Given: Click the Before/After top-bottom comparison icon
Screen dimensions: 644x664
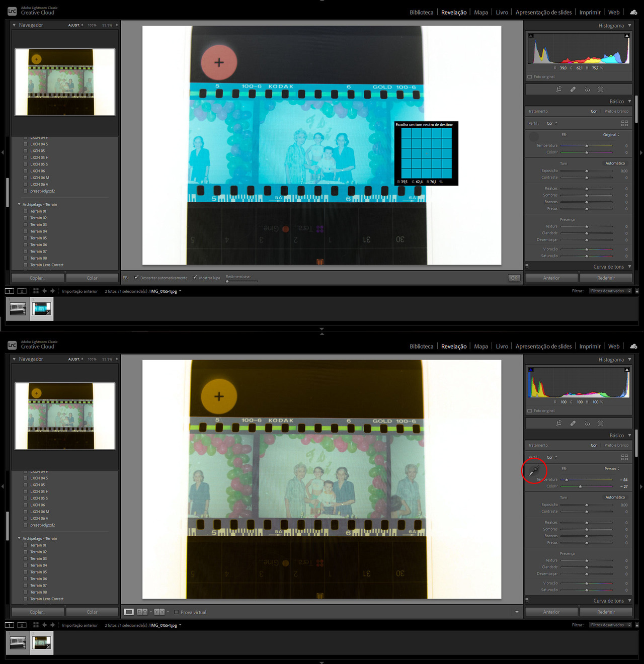Looking at the screenshot, I should point(159,612).
